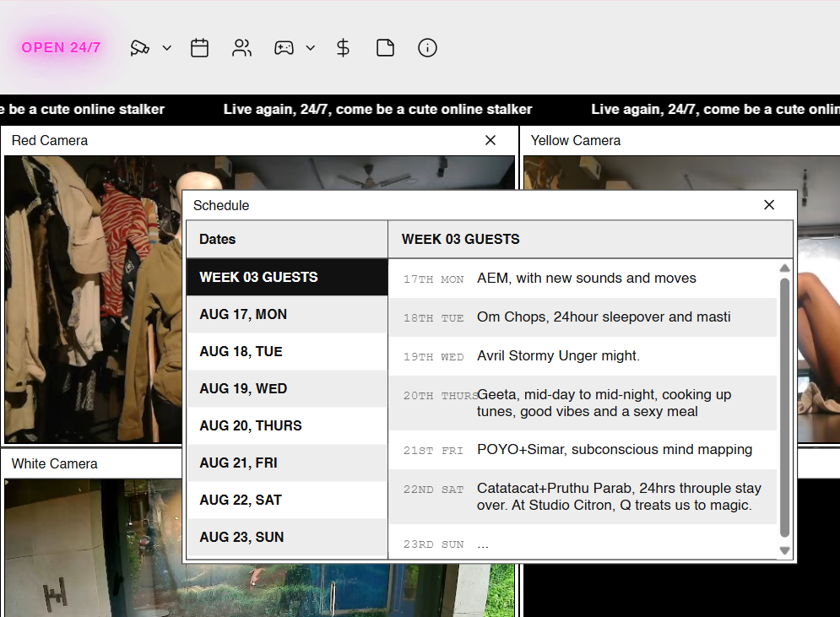Open the sticky note icon
Screen dimensions: 840x617
click(385, 47)
